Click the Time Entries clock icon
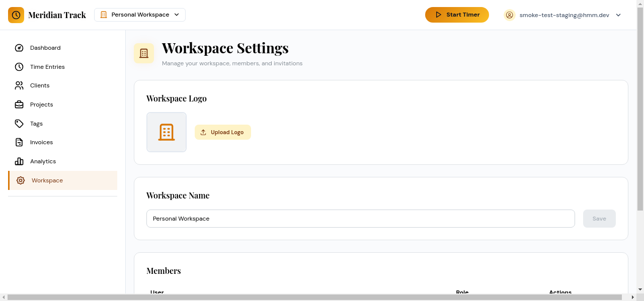This screenshot has width=644, height=301. (x=19, y=67)
